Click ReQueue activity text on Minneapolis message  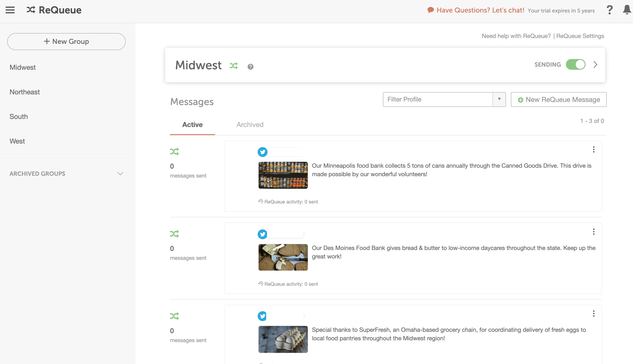point(291,202)
